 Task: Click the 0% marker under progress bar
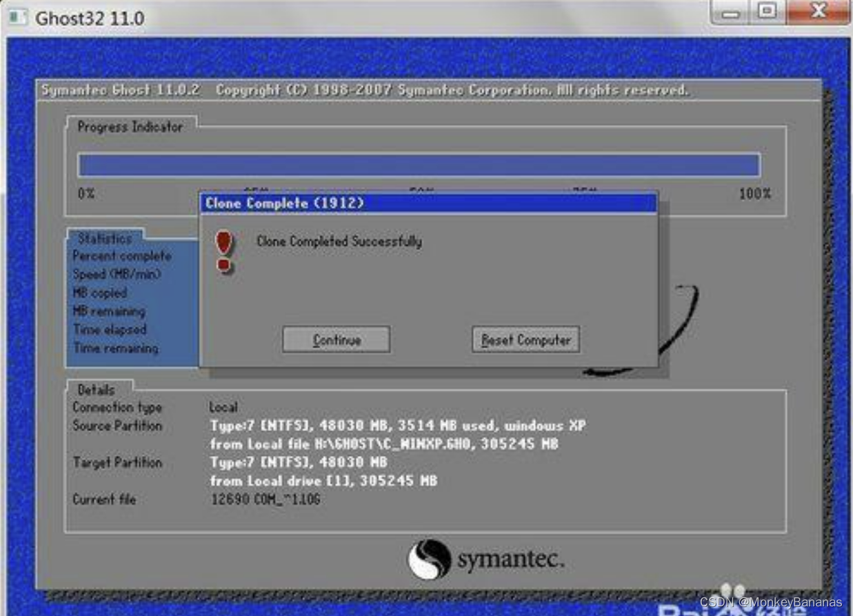pyautogui.click(x=86, y=194)
